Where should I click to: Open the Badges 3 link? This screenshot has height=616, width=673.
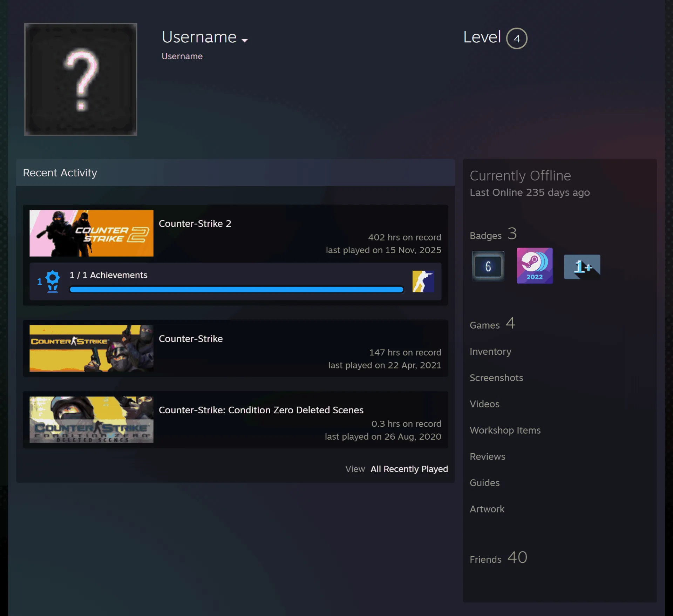[x=493, y=234]
